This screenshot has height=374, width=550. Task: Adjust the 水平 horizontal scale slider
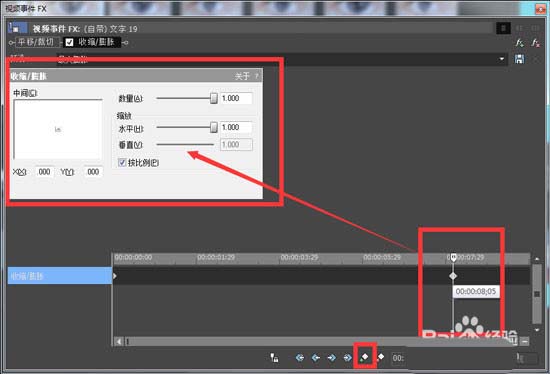click(214, 127)
